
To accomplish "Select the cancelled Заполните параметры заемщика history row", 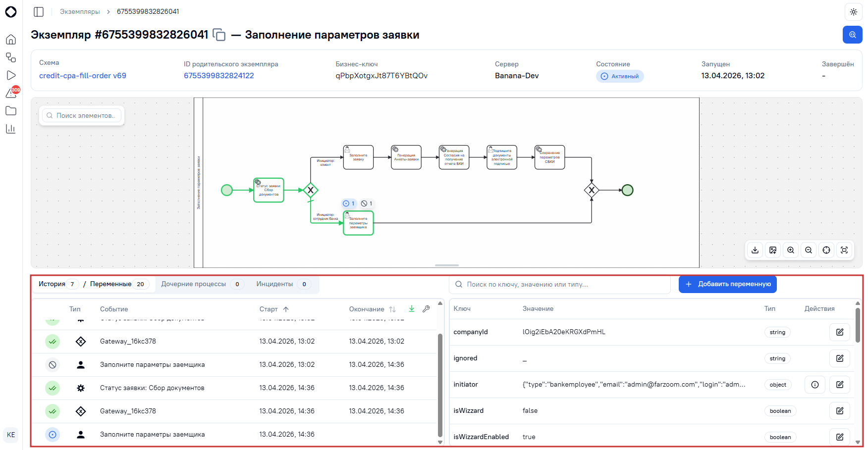I will (234, 365).
